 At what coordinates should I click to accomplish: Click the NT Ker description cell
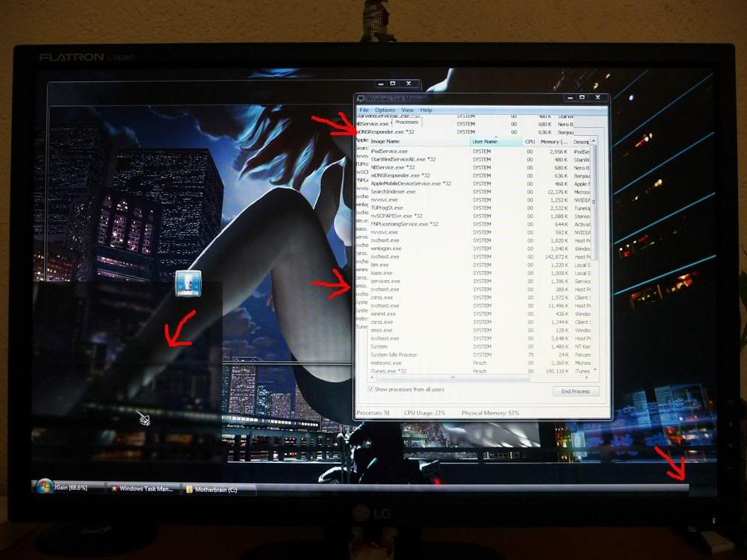(582, 346)
